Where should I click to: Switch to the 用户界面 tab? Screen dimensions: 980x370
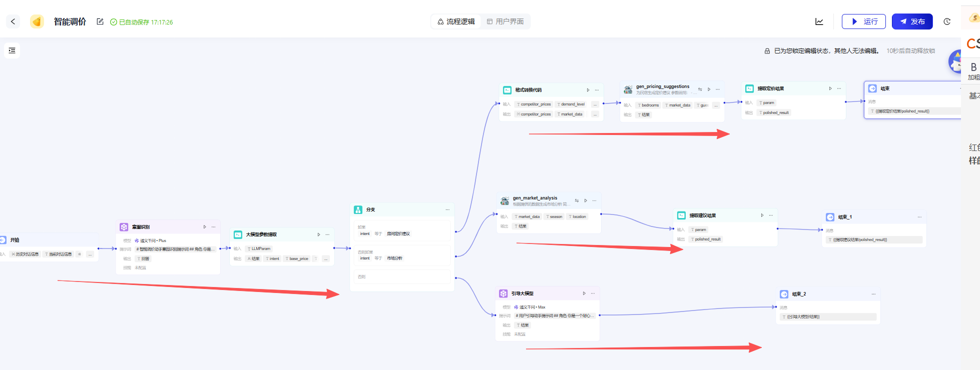click(x=505, y=21)
